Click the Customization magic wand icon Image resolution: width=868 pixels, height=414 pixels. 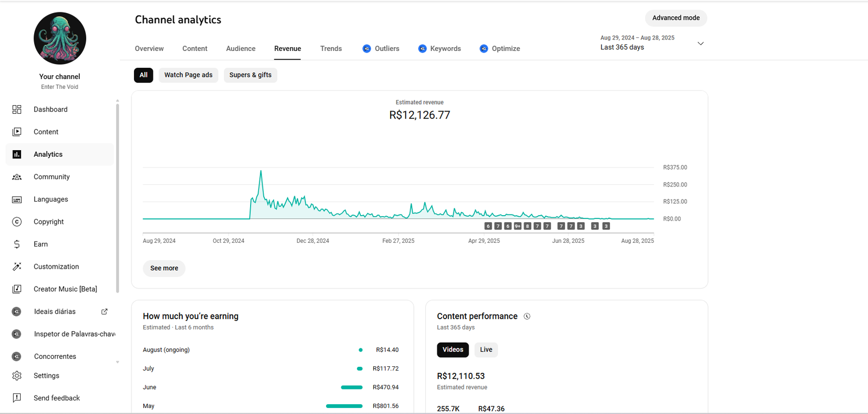click(17, 267)
